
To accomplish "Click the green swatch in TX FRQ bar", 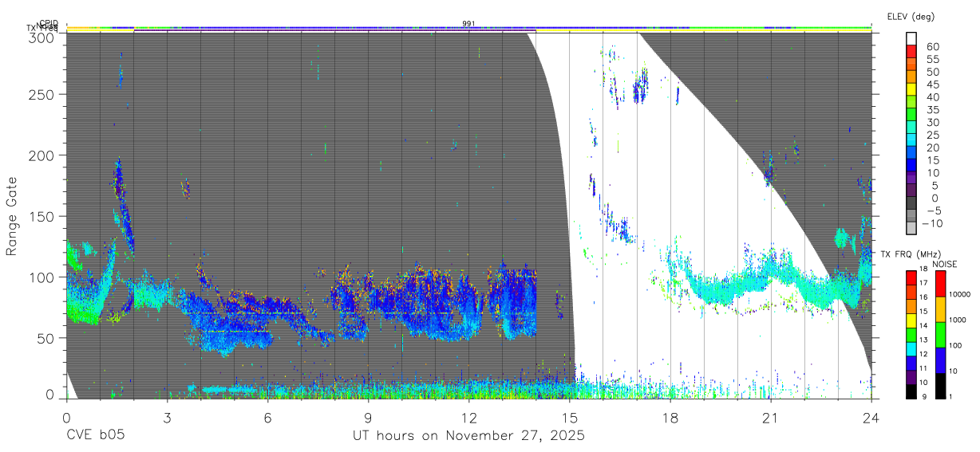I will [x=911, y=335].
